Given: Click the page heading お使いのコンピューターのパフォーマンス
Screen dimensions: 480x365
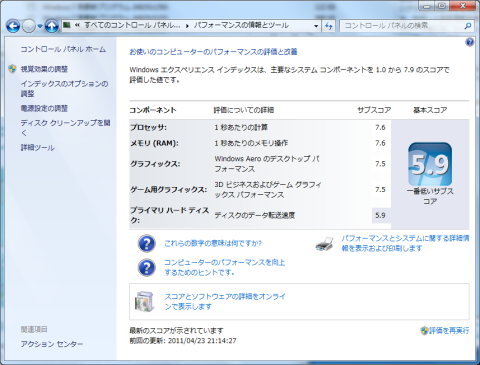Looking at the screenshot, I should [213, 52].
